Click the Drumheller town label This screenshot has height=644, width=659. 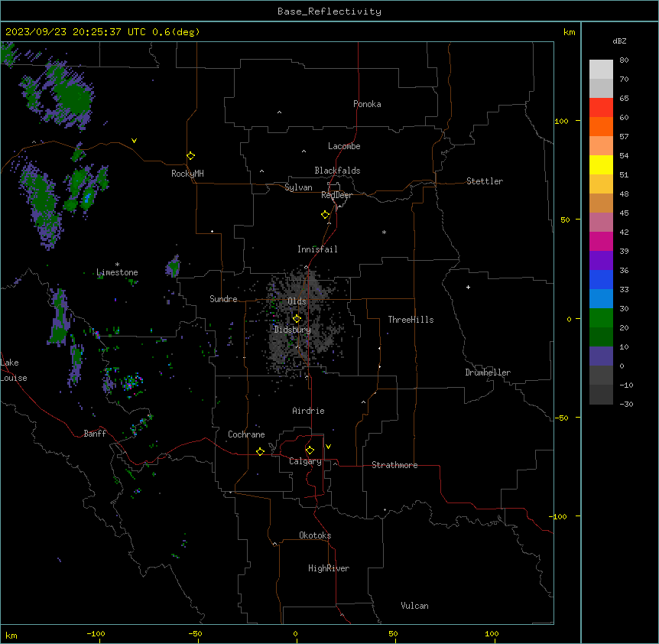(488, 372)
